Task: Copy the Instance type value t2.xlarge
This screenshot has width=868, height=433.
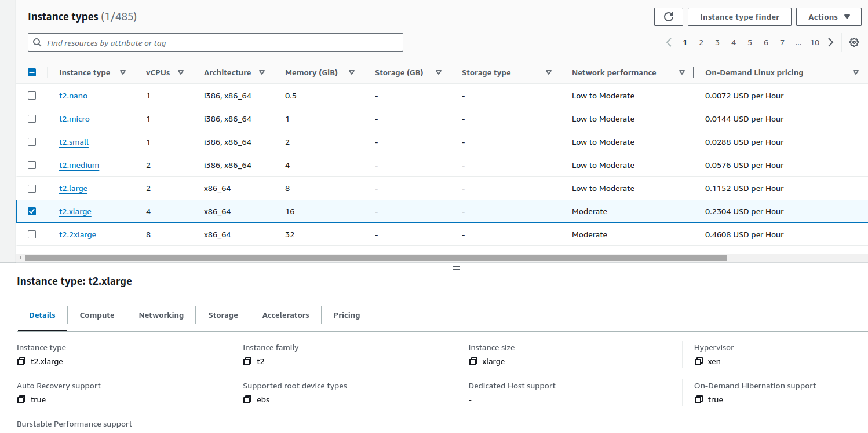Action: coord(21,361)
